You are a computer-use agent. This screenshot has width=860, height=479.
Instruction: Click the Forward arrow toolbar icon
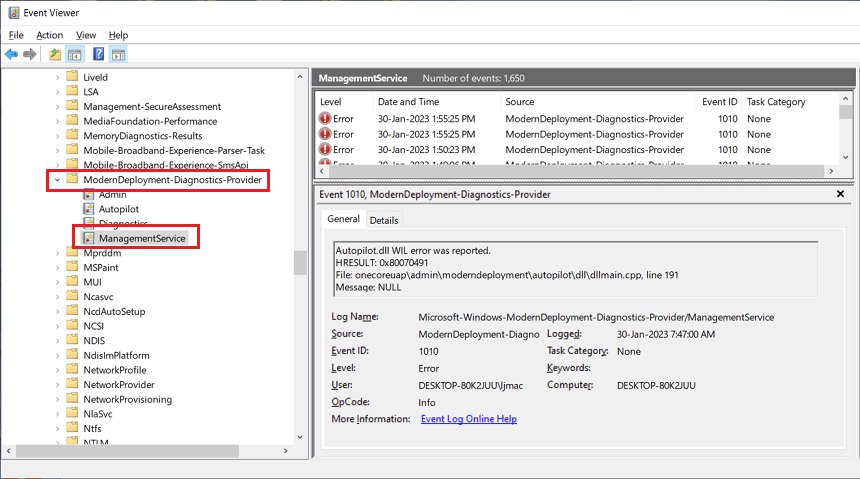click(x=30, y=54)
